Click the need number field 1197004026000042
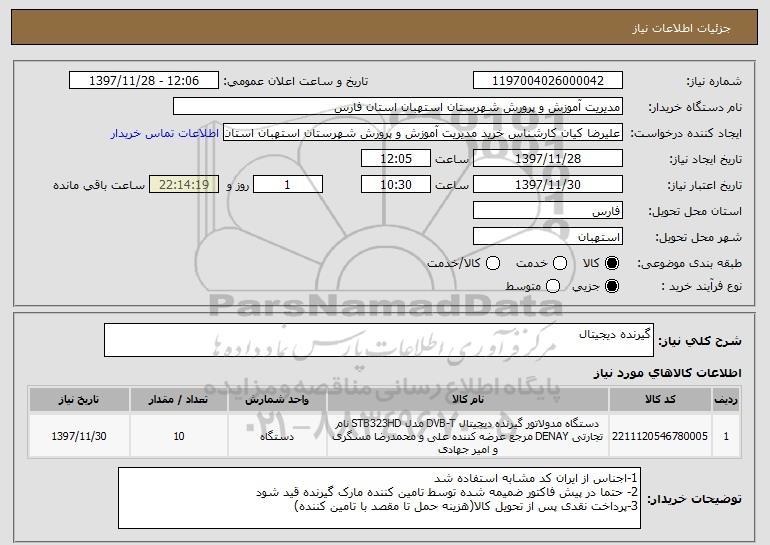This screenshot has height=545, width=770. 548,80
